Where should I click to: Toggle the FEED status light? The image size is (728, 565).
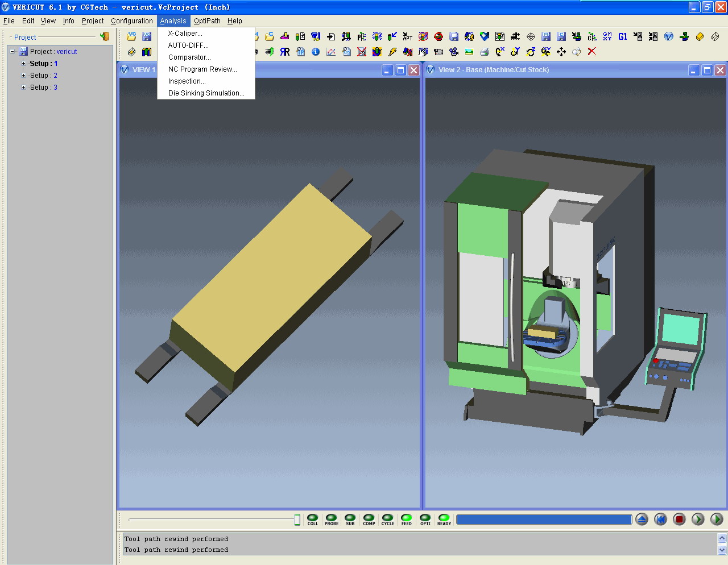[x=407, y=520]
